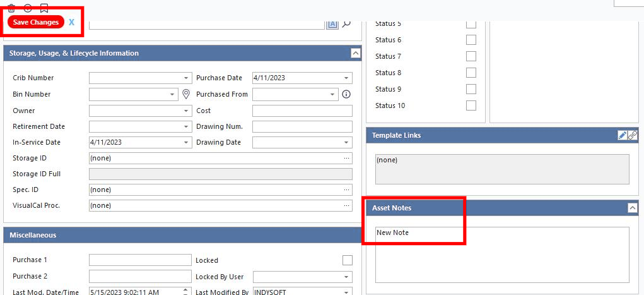
Task: Click the Locked By User label
Action: pyautogui.click(x=220, y=277)
